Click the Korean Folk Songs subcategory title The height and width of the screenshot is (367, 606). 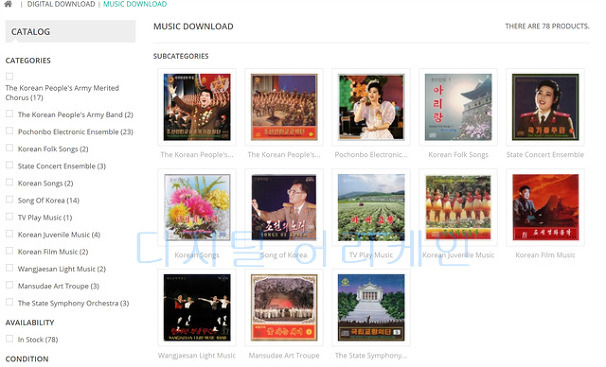coord(458,155)
